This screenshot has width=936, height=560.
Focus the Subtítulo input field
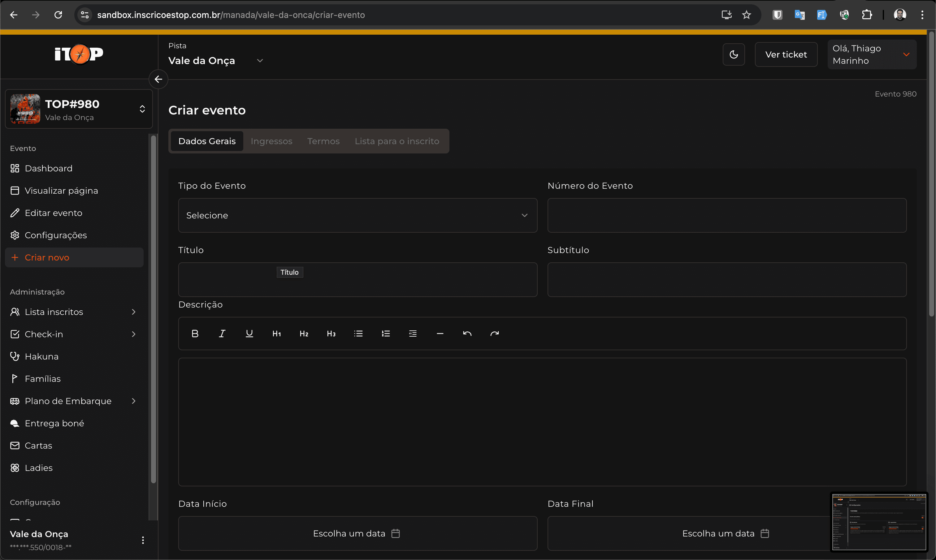tap(727, 280)
